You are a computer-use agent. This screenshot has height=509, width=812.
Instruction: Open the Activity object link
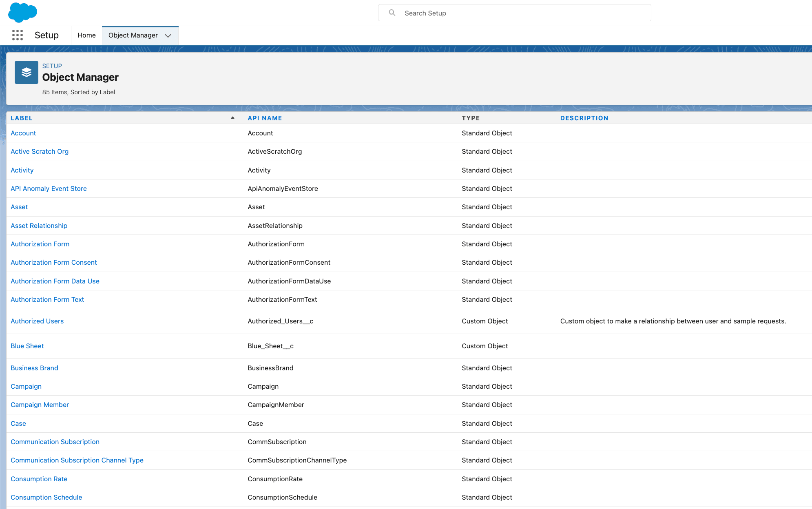(22, 170)
